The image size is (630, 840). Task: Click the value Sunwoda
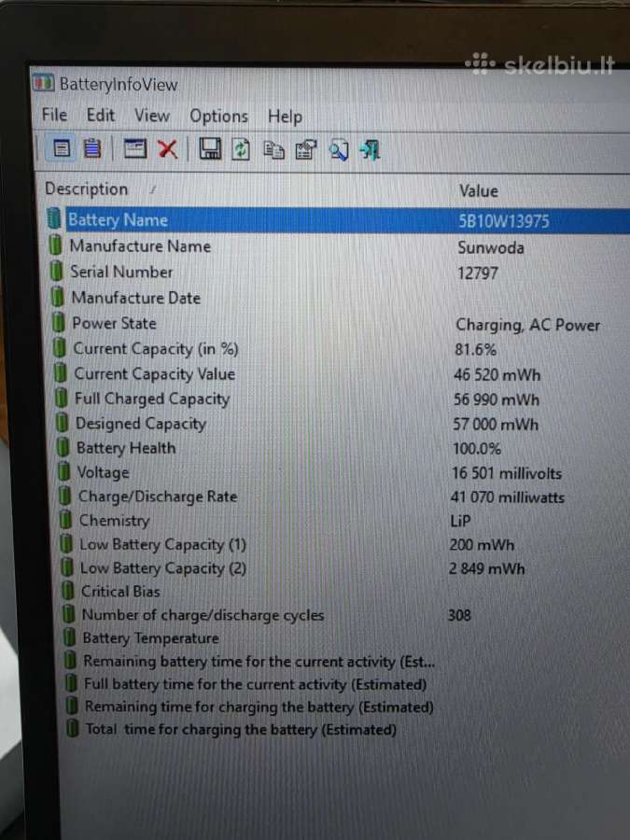coord(491,247)
